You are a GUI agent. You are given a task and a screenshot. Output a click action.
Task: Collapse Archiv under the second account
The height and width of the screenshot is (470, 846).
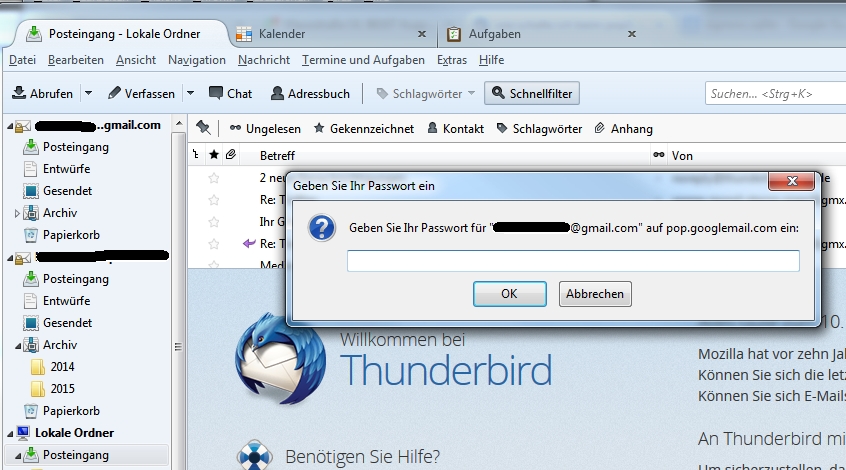coord(17,346)
